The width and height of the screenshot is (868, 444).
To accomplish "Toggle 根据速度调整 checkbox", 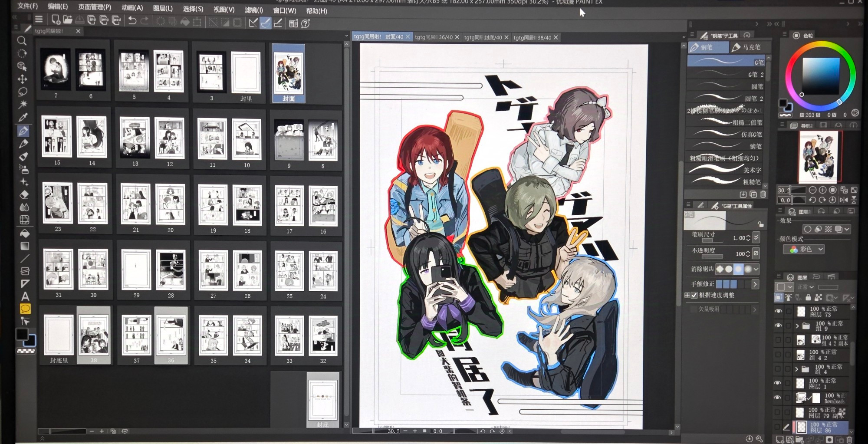I will click(694, 295).
